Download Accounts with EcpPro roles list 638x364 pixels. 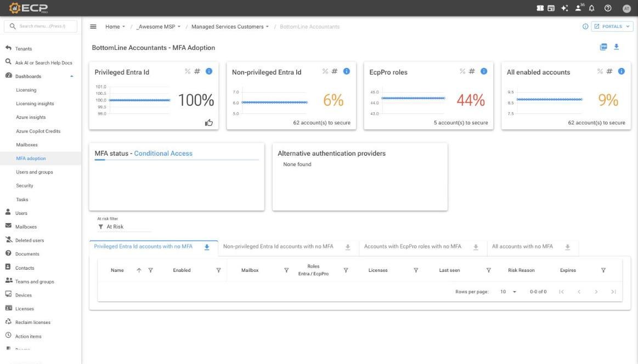(476, 247)
